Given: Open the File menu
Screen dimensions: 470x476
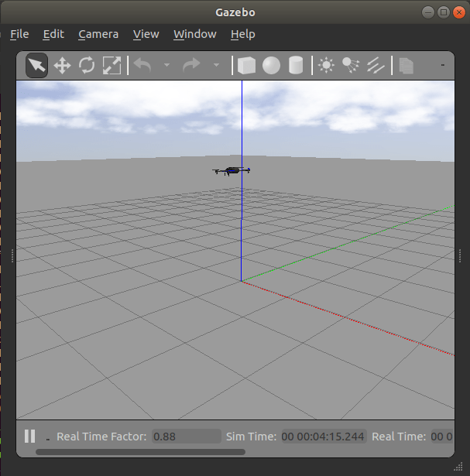Looking at the screenshot, I should pos(19,34).
